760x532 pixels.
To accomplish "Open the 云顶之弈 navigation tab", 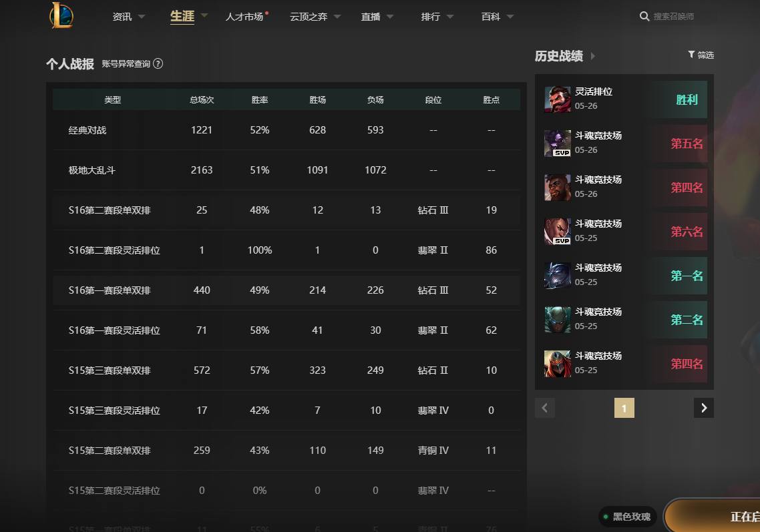I will [309, 17].
